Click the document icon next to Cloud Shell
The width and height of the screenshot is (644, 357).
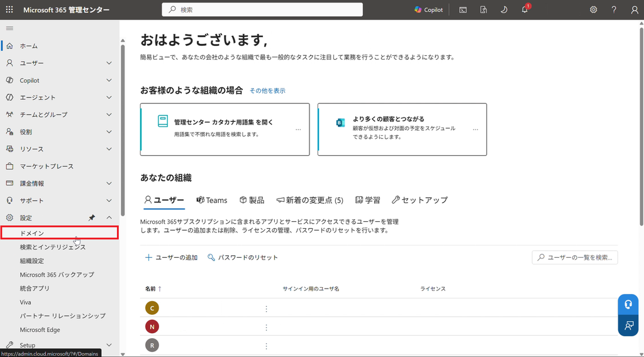coord(484,10)
